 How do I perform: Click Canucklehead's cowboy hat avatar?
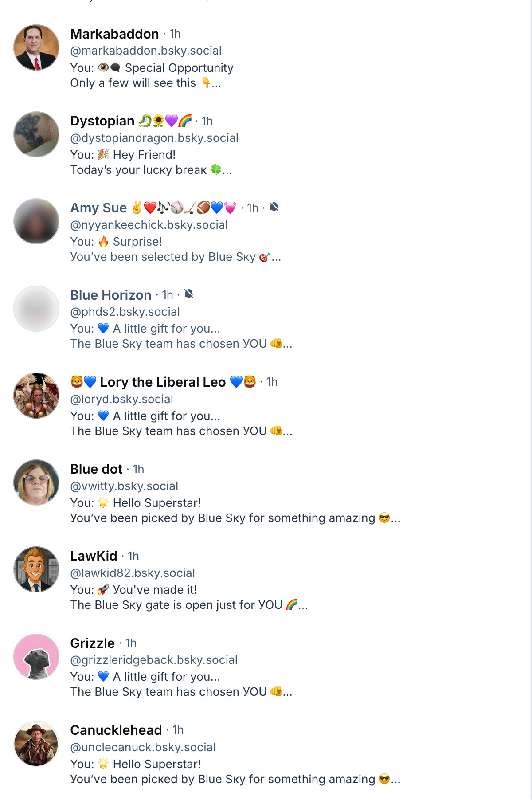(x=36, y=744)
